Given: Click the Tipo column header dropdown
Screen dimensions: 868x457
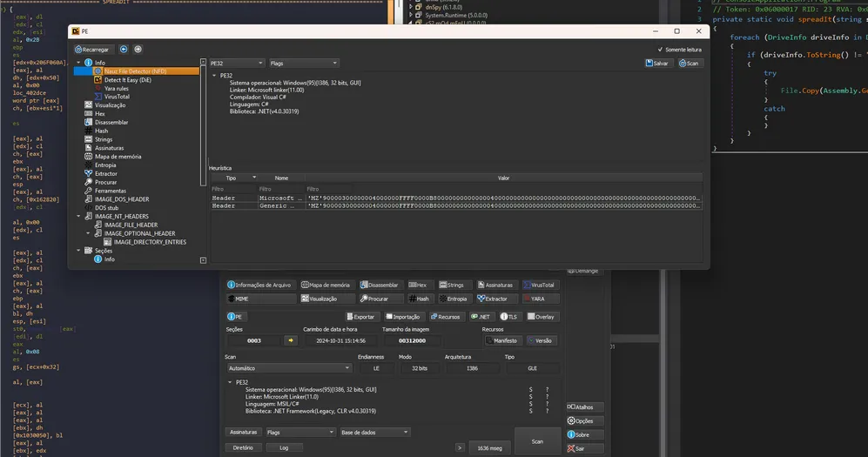Looking at the screenshot, I should (235, 178).
